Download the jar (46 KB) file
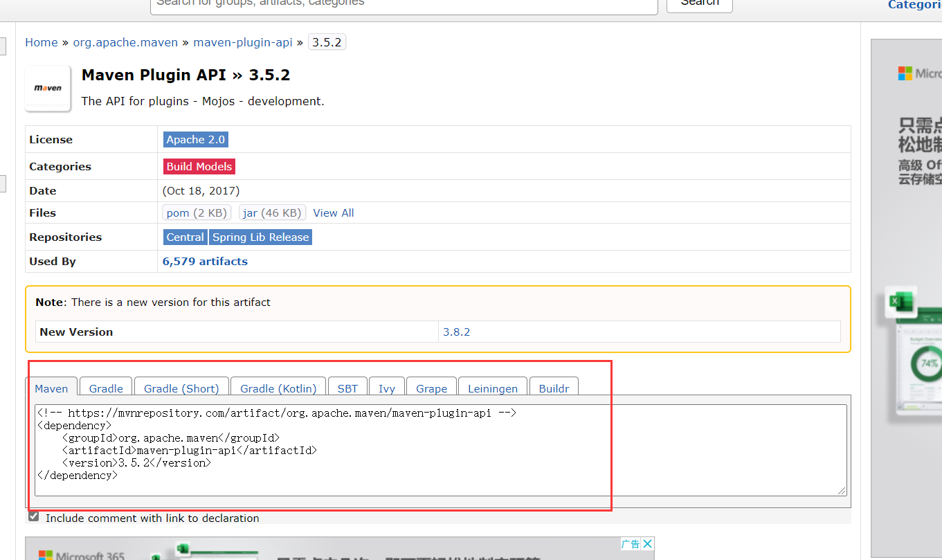 [272, 213]
